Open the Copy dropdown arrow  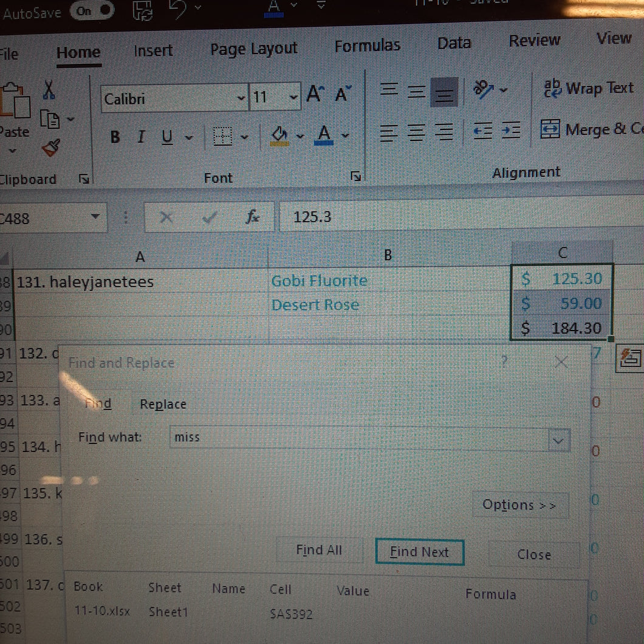70,119
